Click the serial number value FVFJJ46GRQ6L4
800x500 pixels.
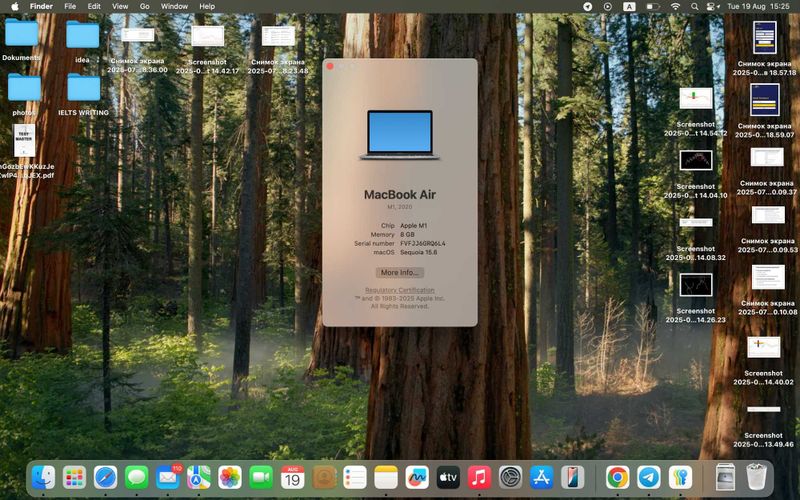coord(422,243)
